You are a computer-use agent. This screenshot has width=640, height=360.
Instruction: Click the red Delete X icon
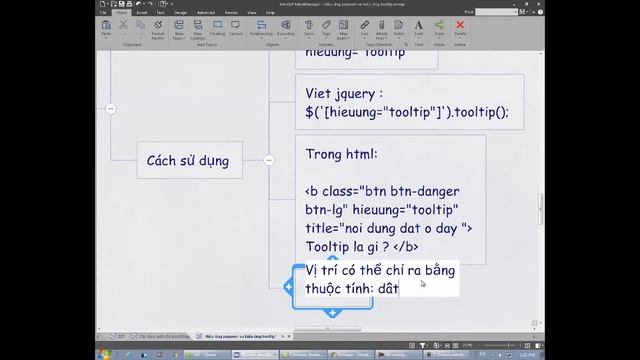pyautogui.click(x=460, y=25)
